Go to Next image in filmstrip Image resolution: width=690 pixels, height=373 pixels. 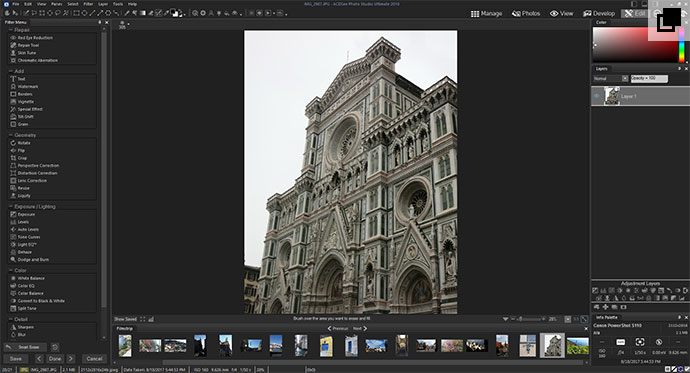pyautogui.click(x=360, y=328)
